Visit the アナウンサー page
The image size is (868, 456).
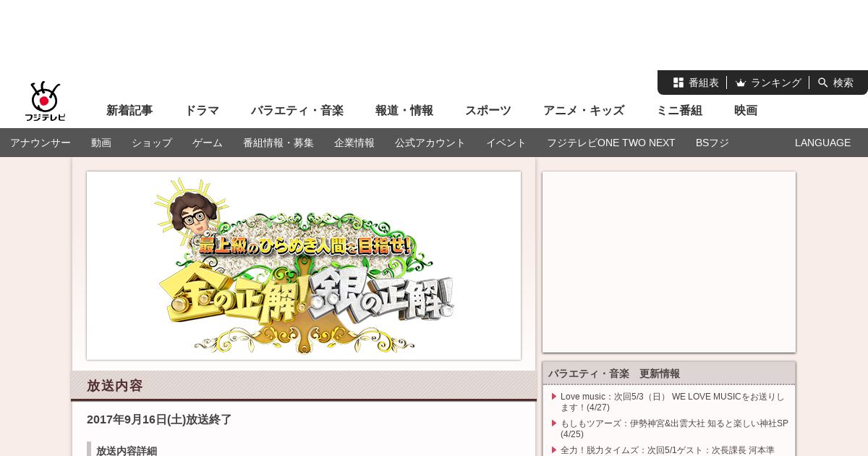(41, 143)
